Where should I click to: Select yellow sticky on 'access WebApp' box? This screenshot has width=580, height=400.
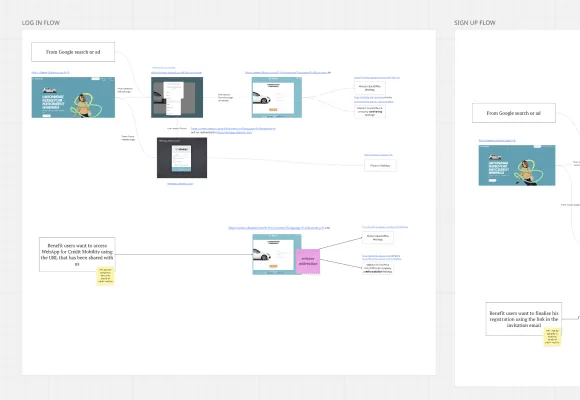coord(105,276)
